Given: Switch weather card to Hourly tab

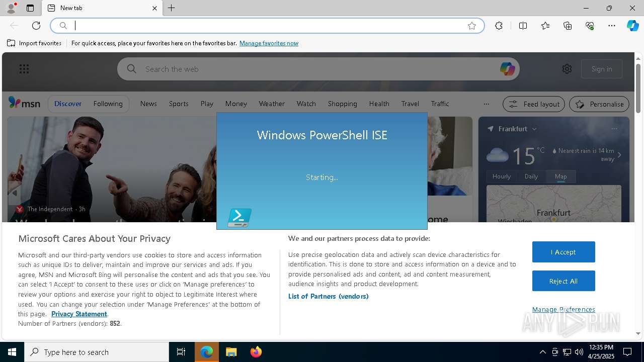Looking at the screenshot, I should (502, 176).
